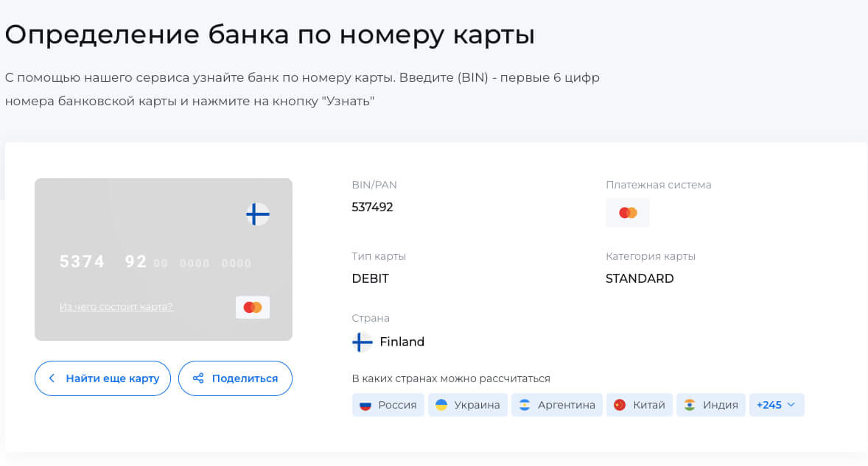Click the Finland flag emblem on card corner
The image size is (868, 466).
(256, 214)
